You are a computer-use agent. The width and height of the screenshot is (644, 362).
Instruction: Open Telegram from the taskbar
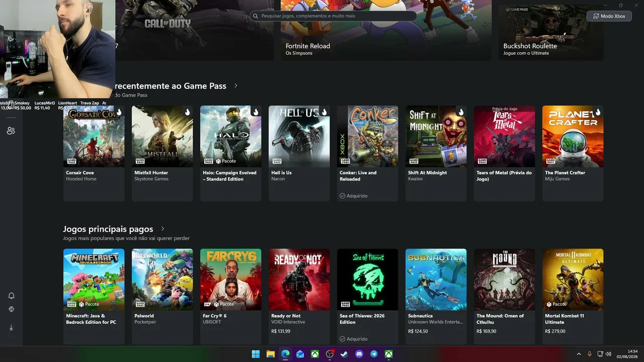click(x=374, y=354)
